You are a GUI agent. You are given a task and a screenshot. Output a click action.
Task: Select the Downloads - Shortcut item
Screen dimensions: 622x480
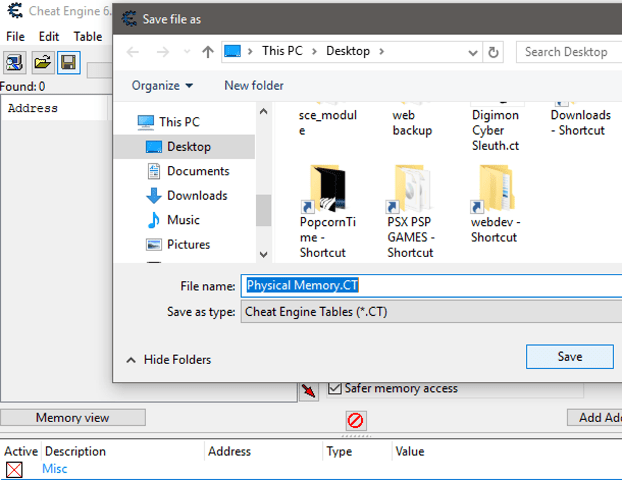[580, 123]
